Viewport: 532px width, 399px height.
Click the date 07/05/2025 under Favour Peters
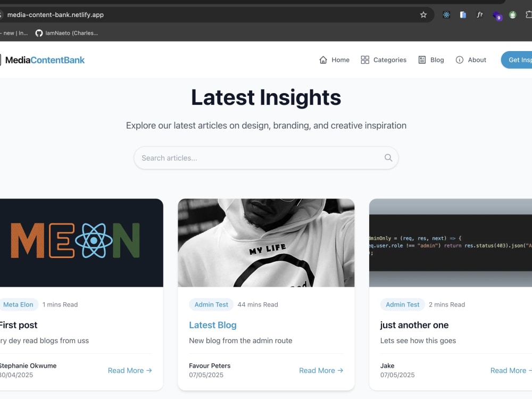click(206, 375)
